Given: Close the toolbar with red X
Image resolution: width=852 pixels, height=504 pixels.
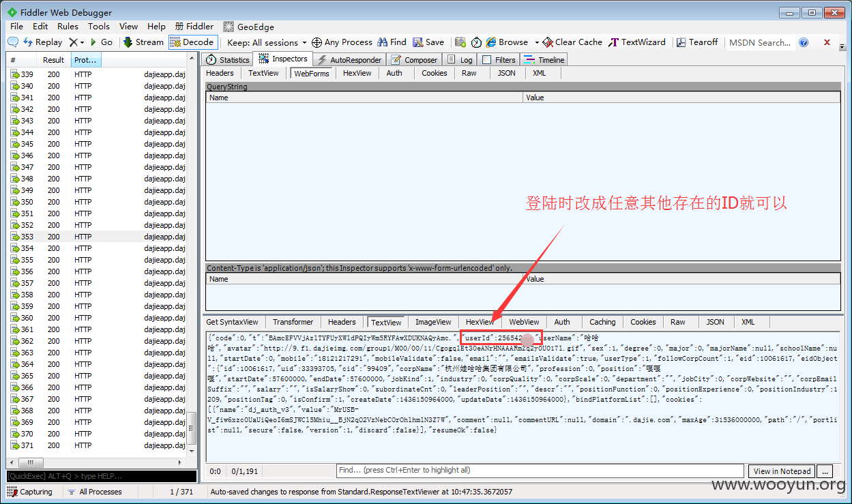Looking at the screenshot, I should [827, 42].
